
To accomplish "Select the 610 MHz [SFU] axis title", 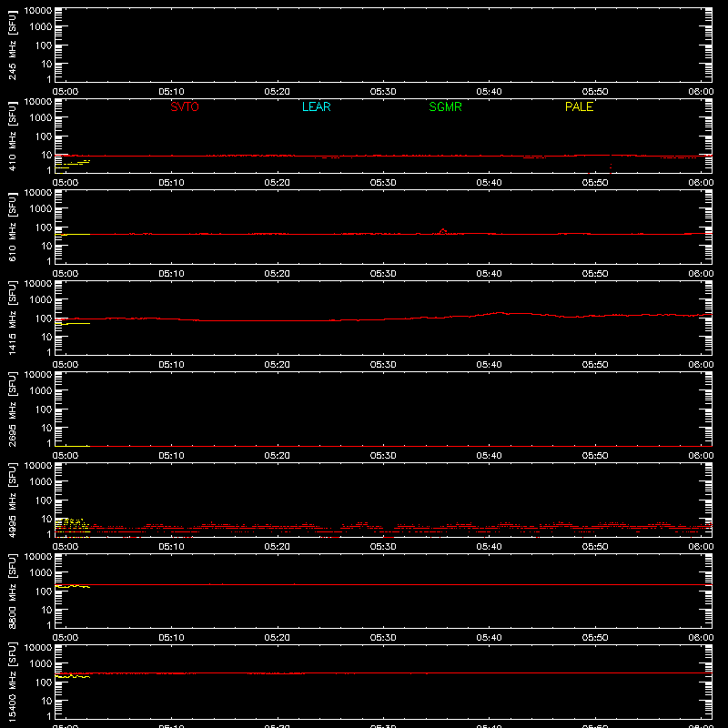I will tap(12, 227).
